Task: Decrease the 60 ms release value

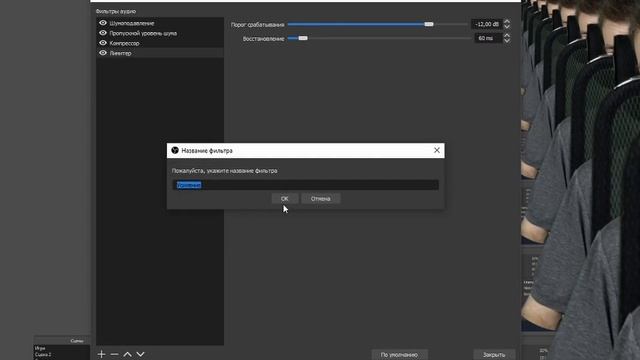Action: 507,41
